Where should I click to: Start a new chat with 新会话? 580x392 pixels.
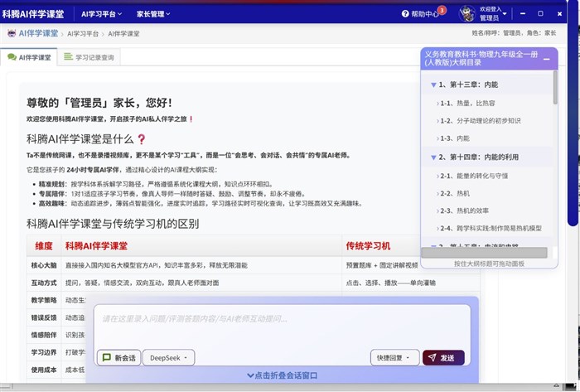coord(118,358)
